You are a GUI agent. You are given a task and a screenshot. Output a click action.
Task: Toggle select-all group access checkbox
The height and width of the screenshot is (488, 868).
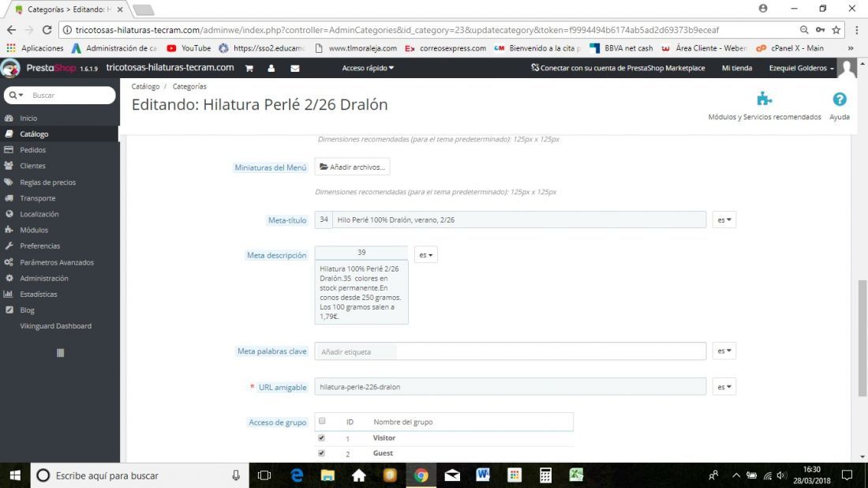pyautogui.click(x=322, y=422)
